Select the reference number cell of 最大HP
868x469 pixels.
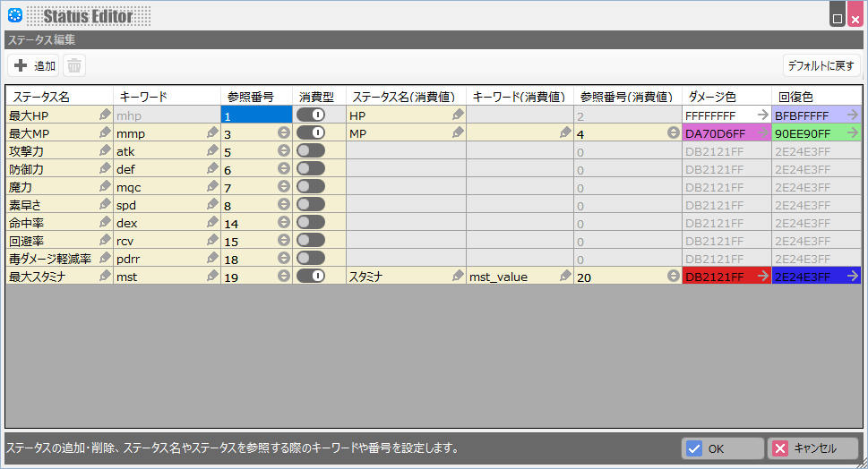point(255,115)
